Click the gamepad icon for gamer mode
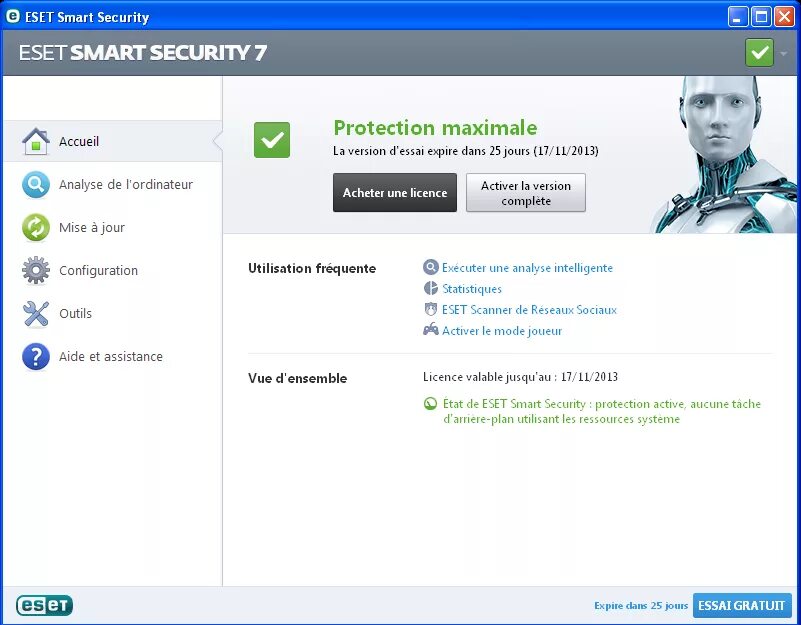The width and height of the screenshot is (801, 625). (x=431, y=330)
